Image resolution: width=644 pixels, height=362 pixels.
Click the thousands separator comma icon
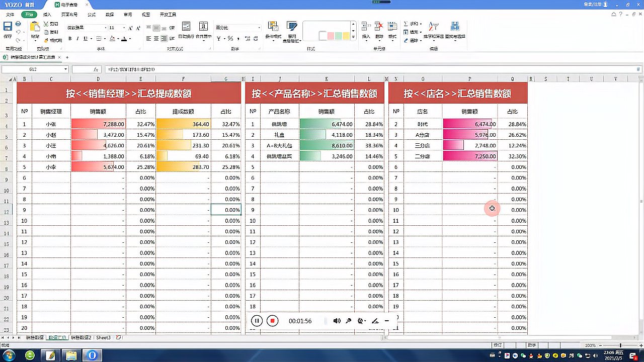tap(237, 39)
